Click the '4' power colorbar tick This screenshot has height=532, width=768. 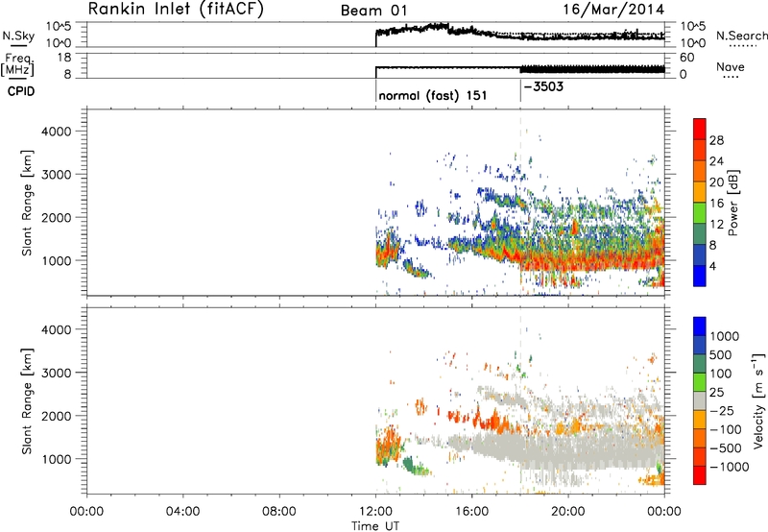[x=712, y=266]
